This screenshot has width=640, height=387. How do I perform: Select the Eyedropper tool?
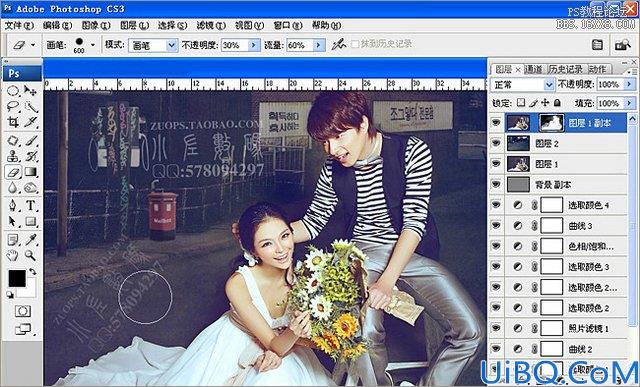point(31,240)
